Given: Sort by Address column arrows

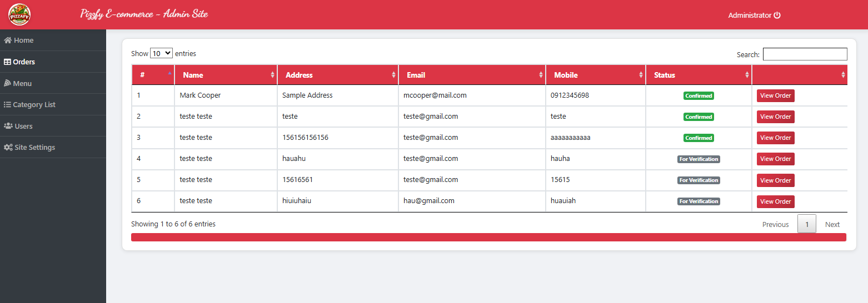Looking at the screenshot, I should (393, 75).
